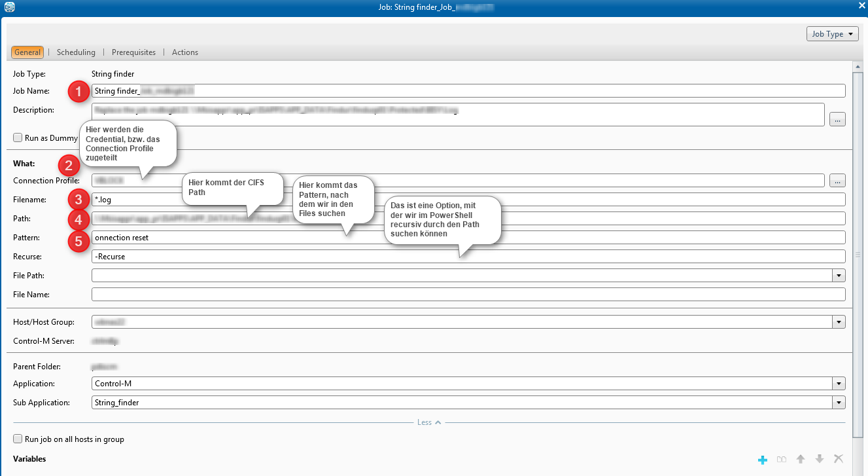Collapse details with the Less expander

[x=429, y=422]
